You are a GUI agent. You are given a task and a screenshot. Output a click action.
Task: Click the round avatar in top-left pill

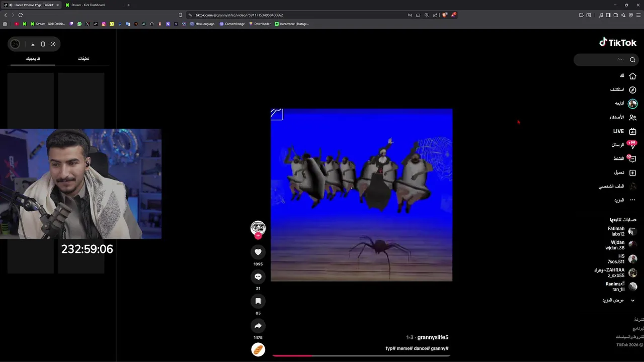(x=15, y=44)
